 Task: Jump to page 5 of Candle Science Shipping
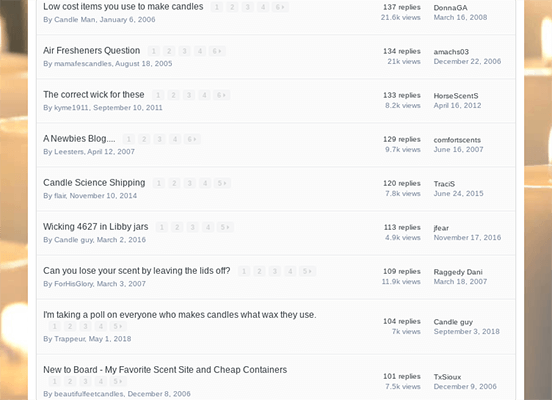coord(222,183)
